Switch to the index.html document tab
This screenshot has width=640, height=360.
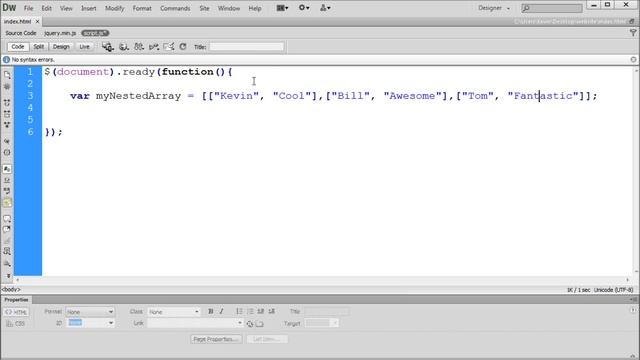pos(18,21)
